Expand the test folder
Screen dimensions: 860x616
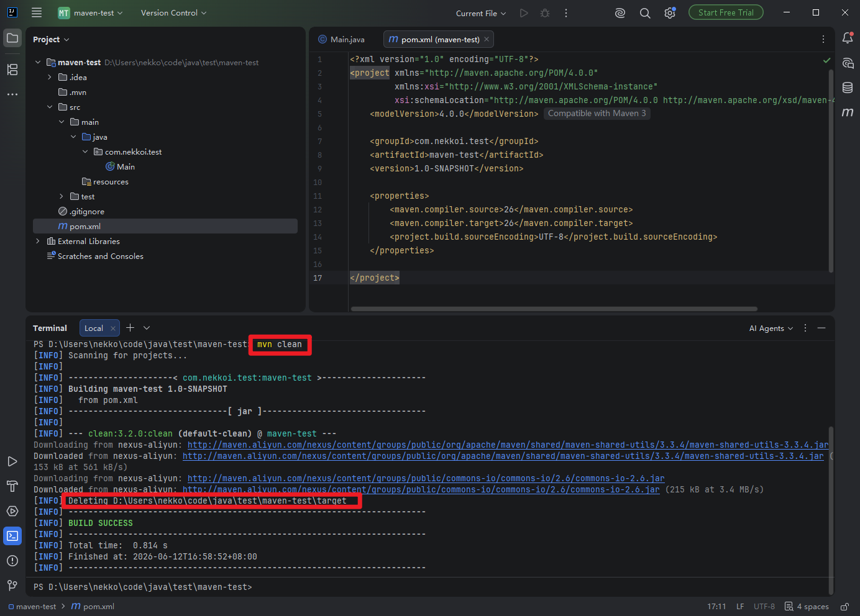click(x=62, y=196)
